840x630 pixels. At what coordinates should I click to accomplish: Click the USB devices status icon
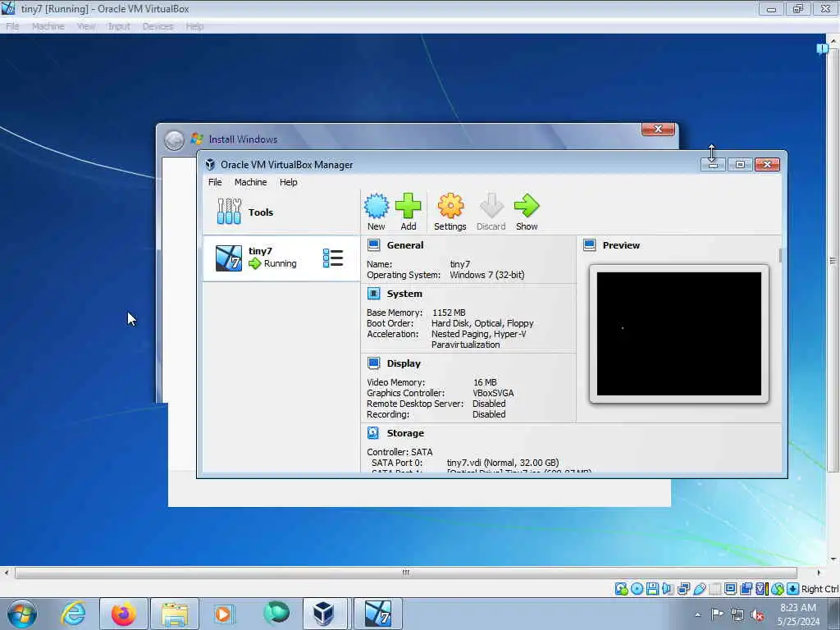click(x=699, y=589)
